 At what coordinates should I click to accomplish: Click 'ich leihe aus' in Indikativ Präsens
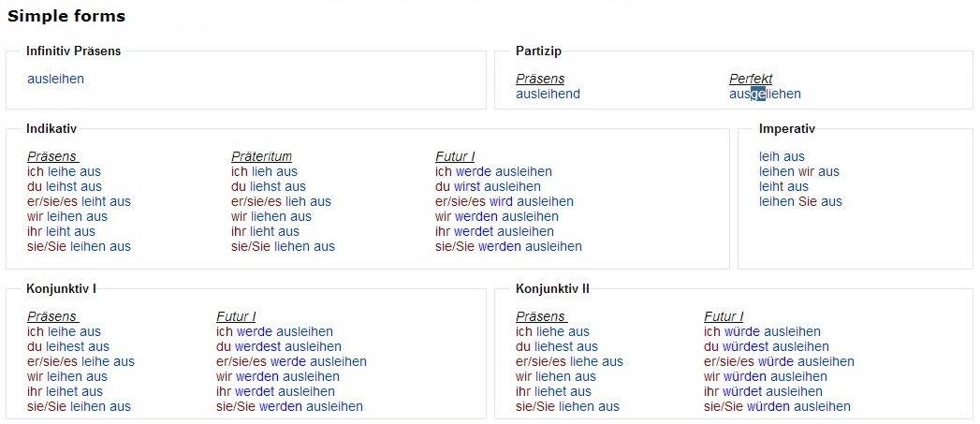pos(64,171)
